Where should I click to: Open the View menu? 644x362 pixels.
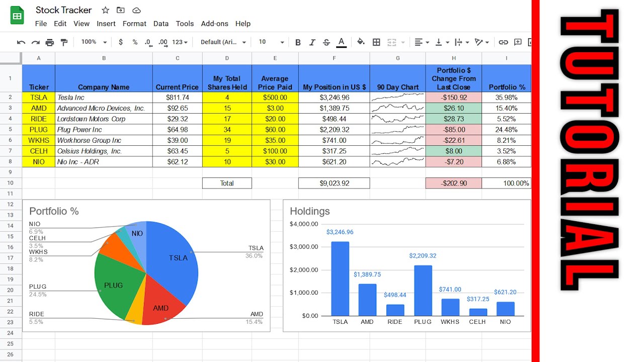pyautogui.click(x=82, y=24)
